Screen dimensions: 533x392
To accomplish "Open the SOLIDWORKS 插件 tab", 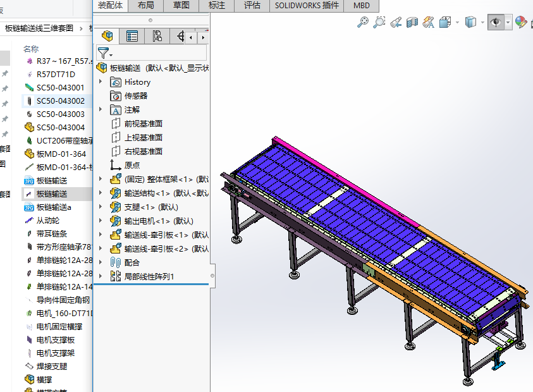I will tap(306, 5).
